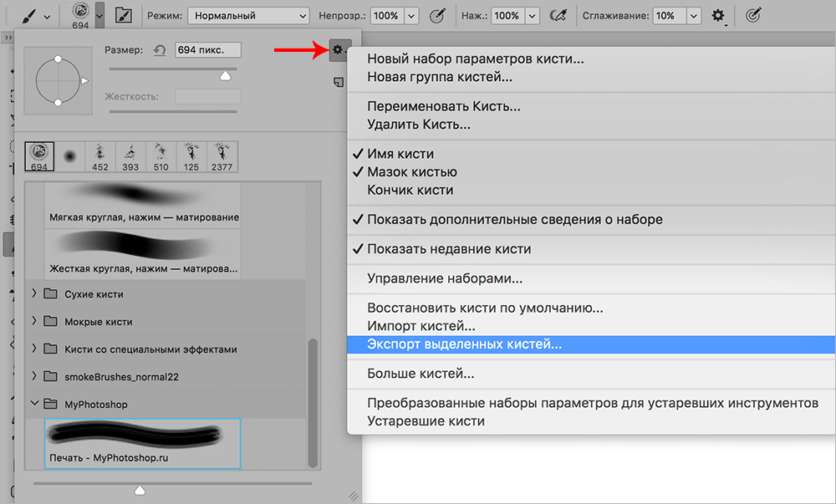
Task: Toggle 'Показать недавние кисти' option
Action: [x=449, y=249]
